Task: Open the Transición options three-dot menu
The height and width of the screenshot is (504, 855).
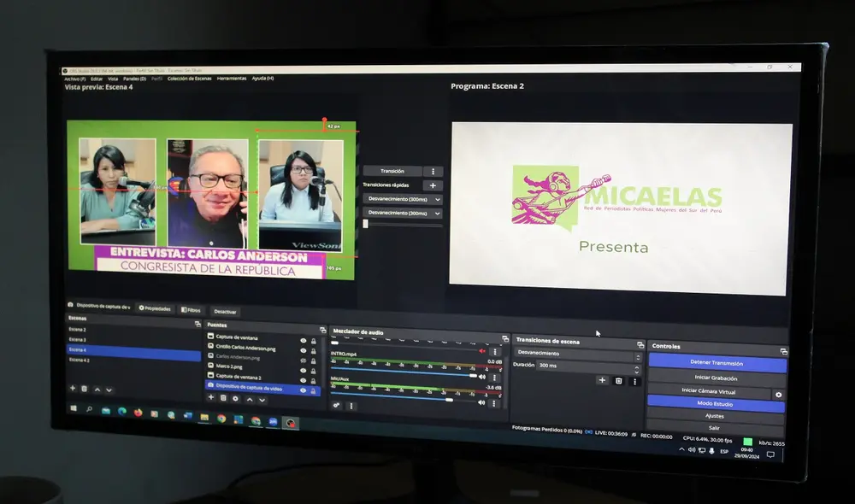Action: (433, 172)
